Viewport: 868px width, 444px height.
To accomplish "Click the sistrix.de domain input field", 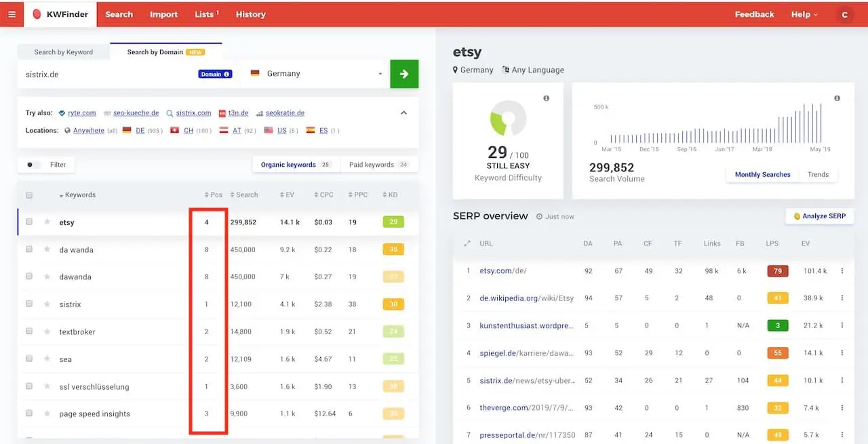I will [x=108, y=74].
